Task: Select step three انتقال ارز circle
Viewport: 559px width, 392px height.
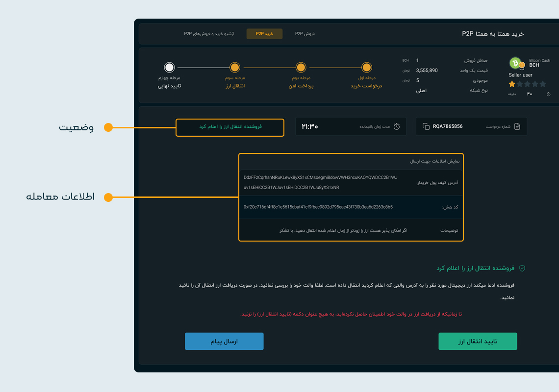Action: pos(234,67)
